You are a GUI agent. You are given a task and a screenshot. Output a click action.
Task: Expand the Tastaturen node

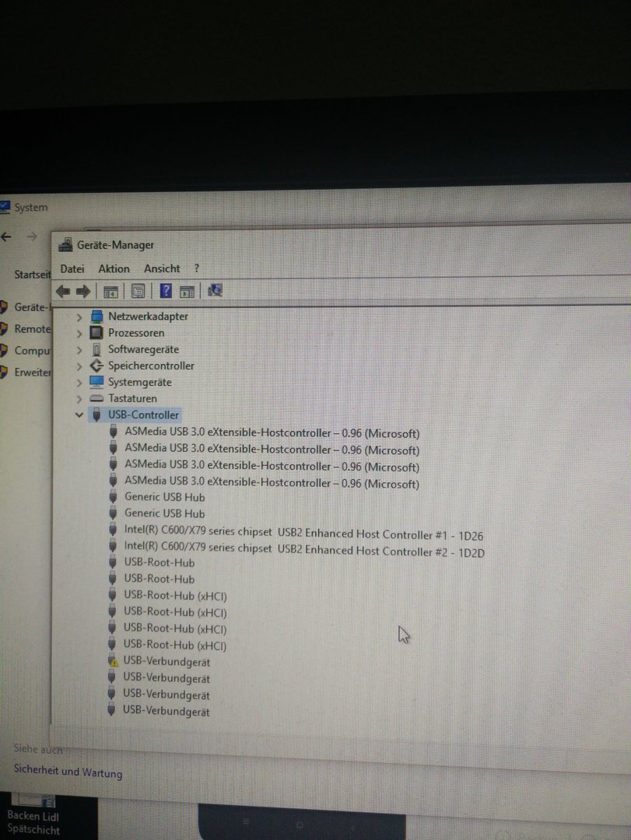click(79, 399)
